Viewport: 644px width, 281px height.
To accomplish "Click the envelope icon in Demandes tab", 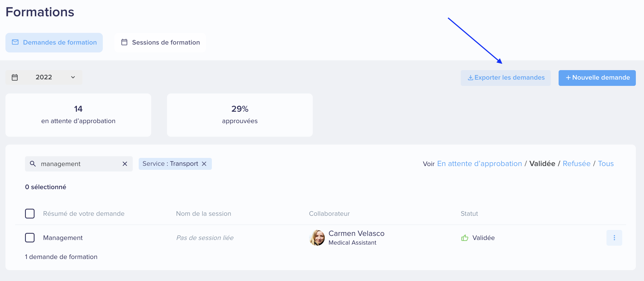I will [x=15, y=42].
